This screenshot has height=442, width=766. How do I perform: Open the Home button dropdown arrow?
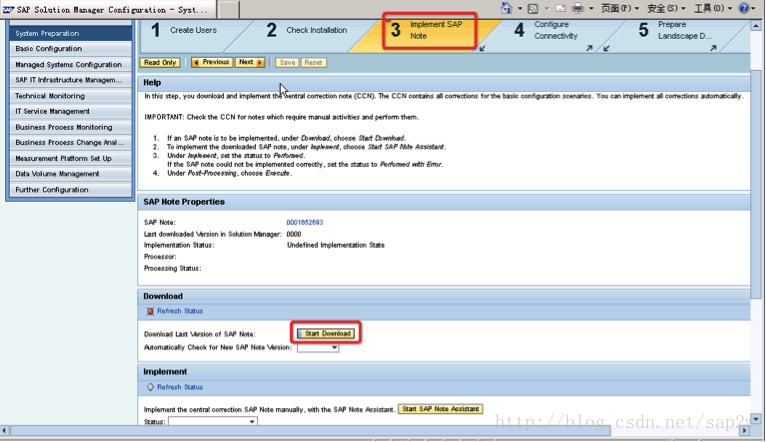pos(520,8)
